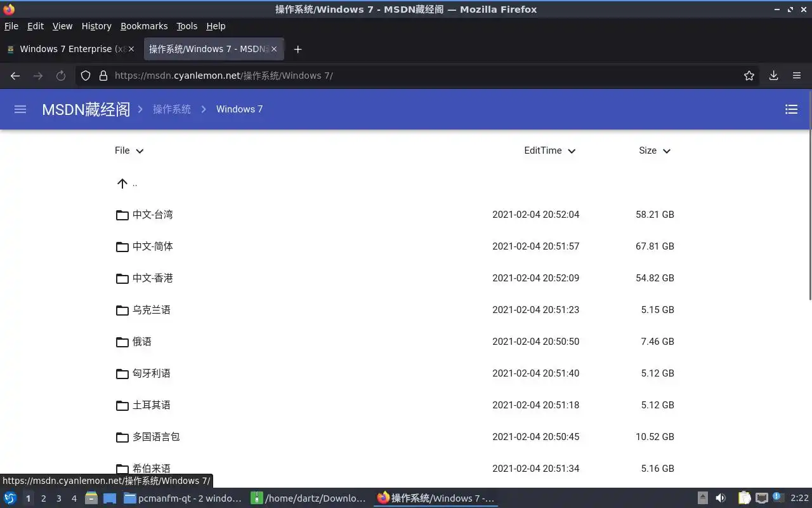Open the File menu
The height and width of the screenshot is (508, 812).
point(11,26)
